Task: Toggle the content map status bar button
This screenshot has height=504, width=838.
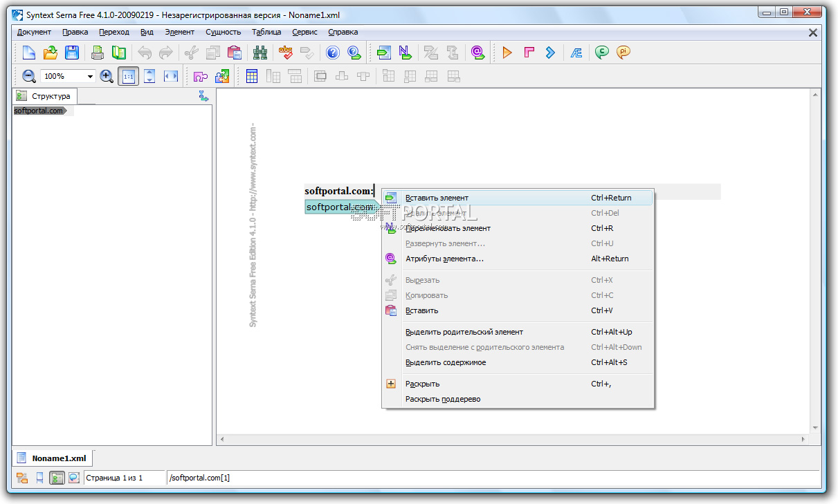Action: [57, 477]
